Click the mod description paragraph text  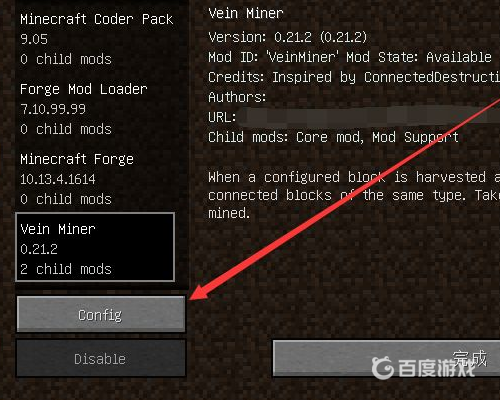point(354,195)
